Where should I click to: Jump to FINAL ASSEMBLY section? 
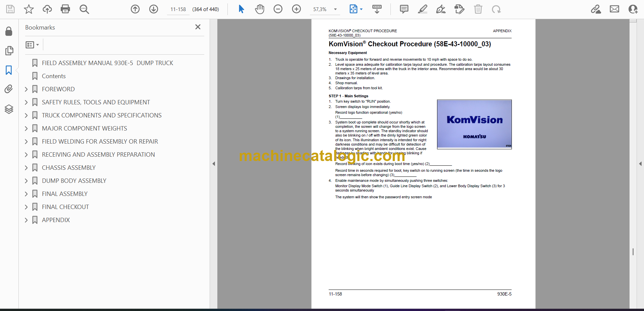tap(64, 194)
